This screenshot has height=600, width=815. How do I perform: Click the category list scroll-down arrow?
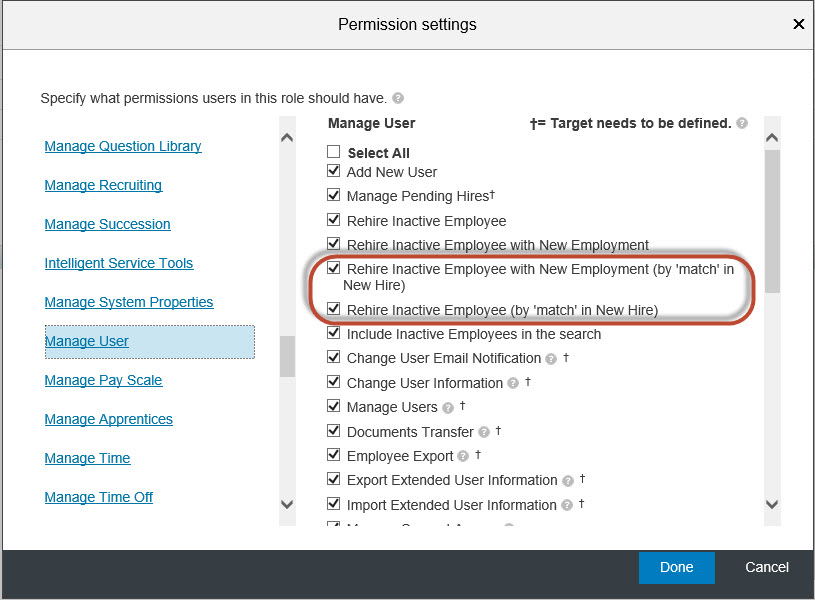[x=287, y=504]
